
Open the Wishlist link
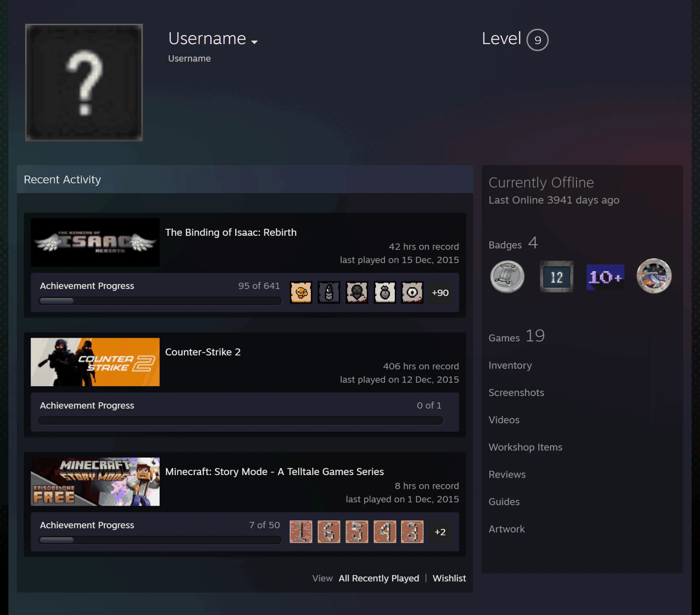click(449, 578)
